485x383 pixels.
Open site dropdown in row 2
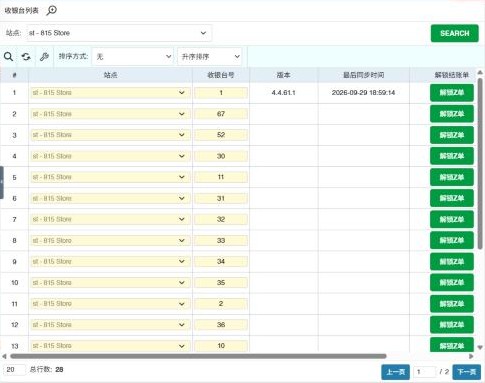(x=110, y=114)
